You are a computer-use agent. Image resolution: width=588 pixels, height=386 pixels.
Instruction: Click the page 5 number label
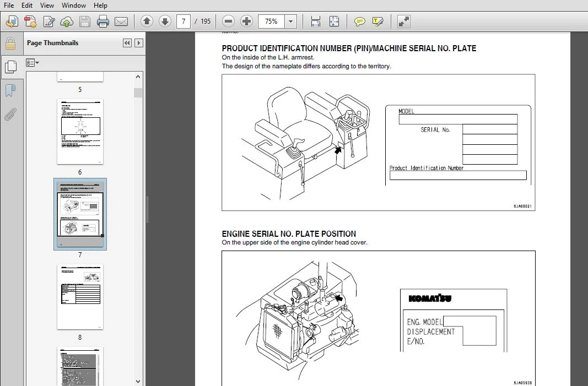click(80, 90)
